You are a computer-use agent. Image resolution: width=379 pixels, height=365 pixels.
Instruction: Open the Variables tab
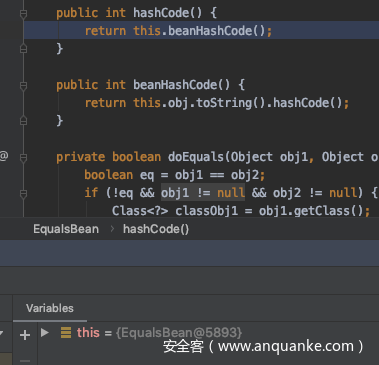point(50,308)
